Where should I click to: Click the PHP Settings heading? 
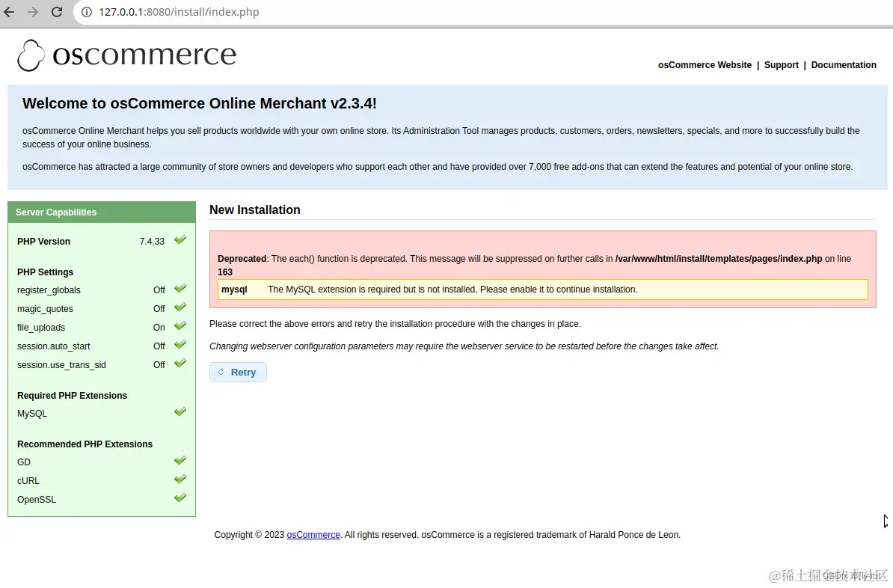coord(45,272)
